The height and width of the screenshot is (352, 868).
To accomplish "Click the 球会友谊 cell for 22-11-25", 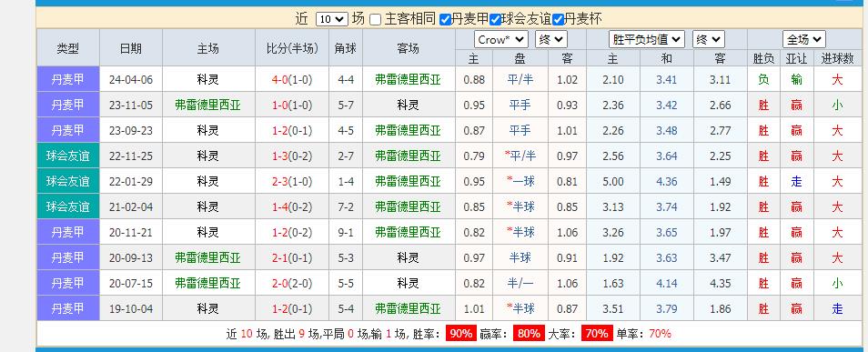I will 68,156.
